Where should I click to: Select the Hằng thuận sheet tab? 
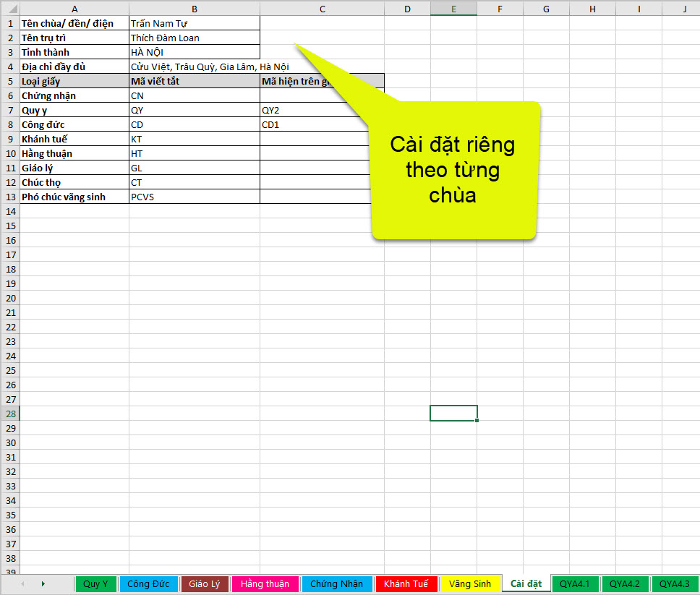[x=265, y=584]
